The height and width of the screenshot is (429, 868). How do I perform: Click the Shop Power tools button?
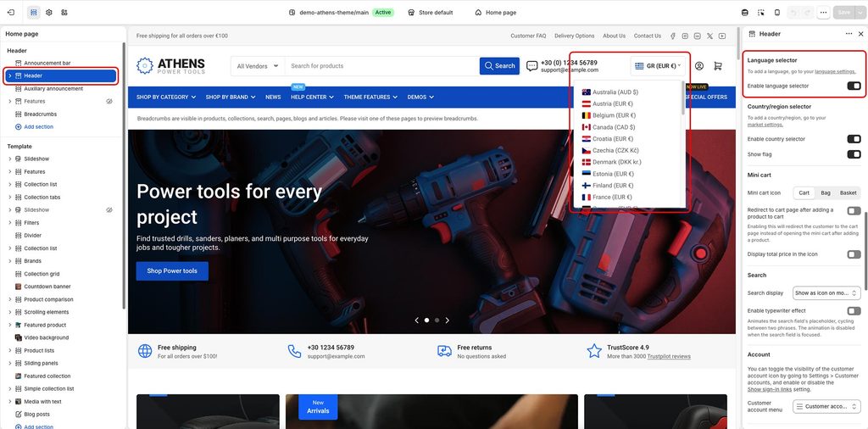(x=172, y=271)
